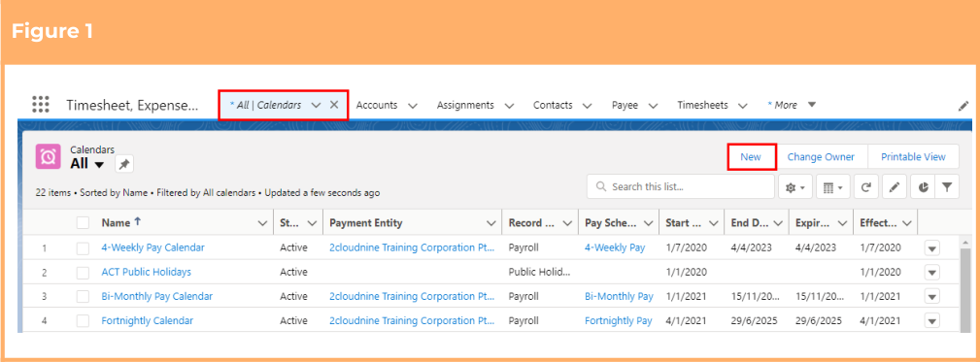Viewport: 980px width, 362px height.
Task: Open the filters funnel icon
Action: coord(947,187)
